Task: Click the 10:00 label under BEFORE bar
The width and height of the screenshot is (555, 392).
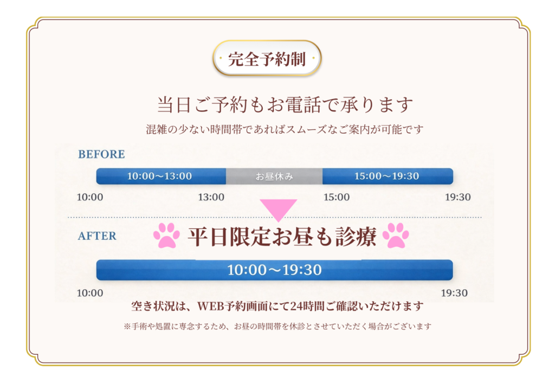Action: pos(90,197)
